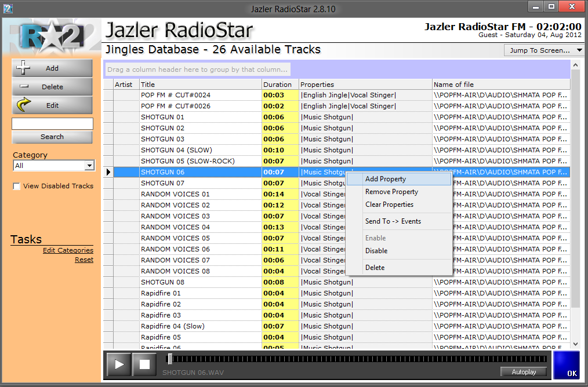588x387 pixels.
Task: Click the playback position slider handle
Action: (x=170, y=359)
